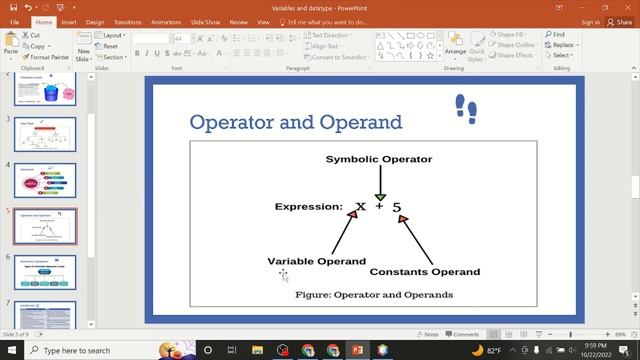Image resolution: width=640 pixels, height=360 pixels.
Task: Click Sign in link
Action: tap(590, 22)
